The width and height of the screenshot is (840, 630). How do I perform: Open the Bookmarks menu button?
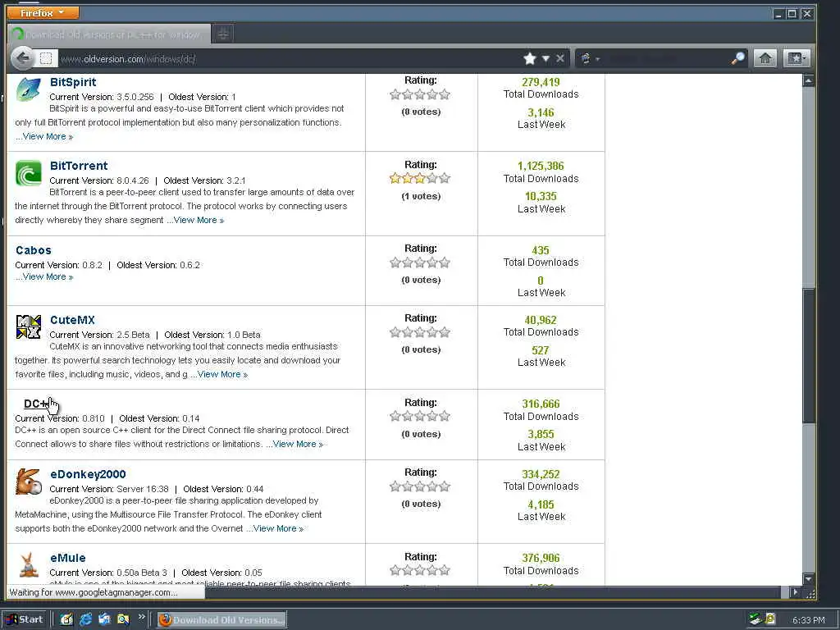coord(797,58)
